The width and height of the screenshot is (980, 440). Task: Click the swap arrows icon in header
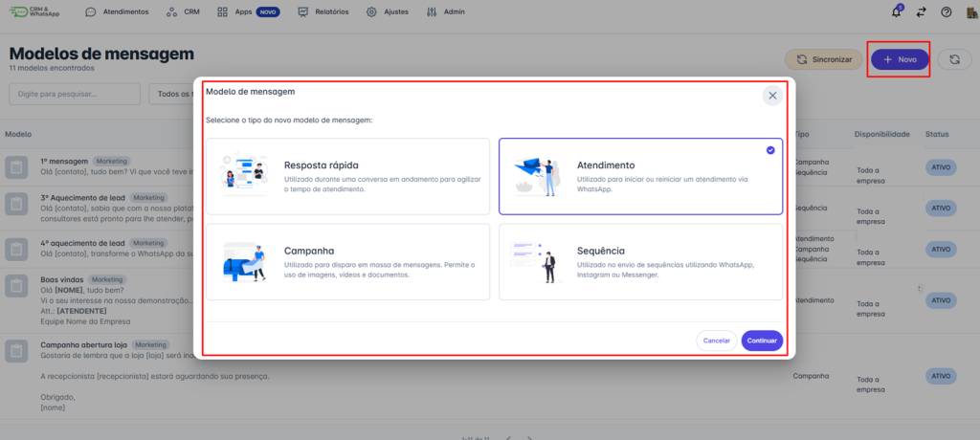coord(921,11)
